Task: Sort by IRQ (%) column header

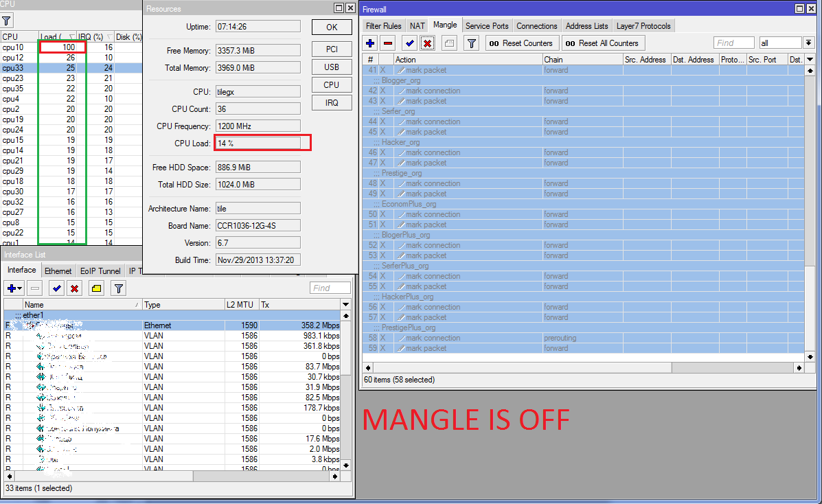Action: point(95,36)
